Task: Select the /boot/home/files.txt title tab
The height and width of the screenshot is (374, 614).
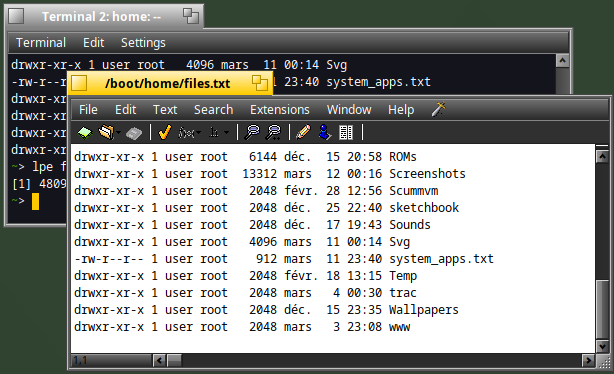Action: [168, 83]
